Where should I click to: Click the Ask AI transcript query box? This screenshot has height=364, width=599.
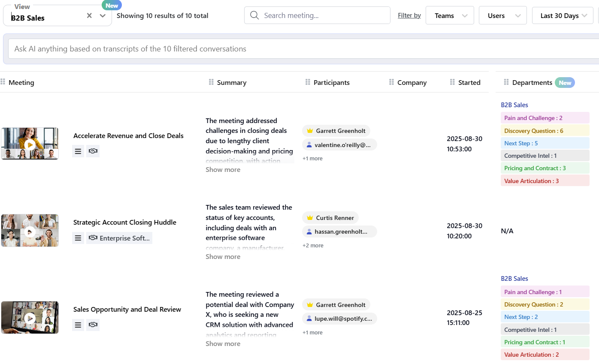click(x=300, y=49)
